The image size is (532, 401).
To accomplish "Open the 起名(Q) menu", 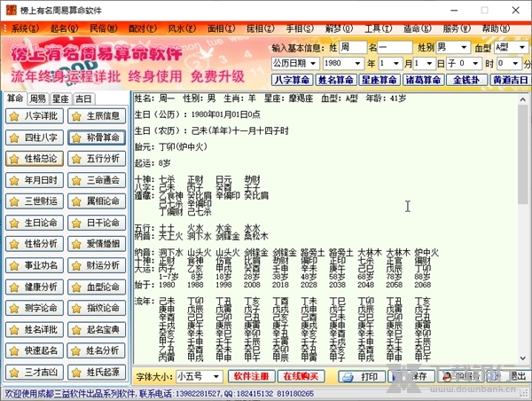I will point(64,28).
